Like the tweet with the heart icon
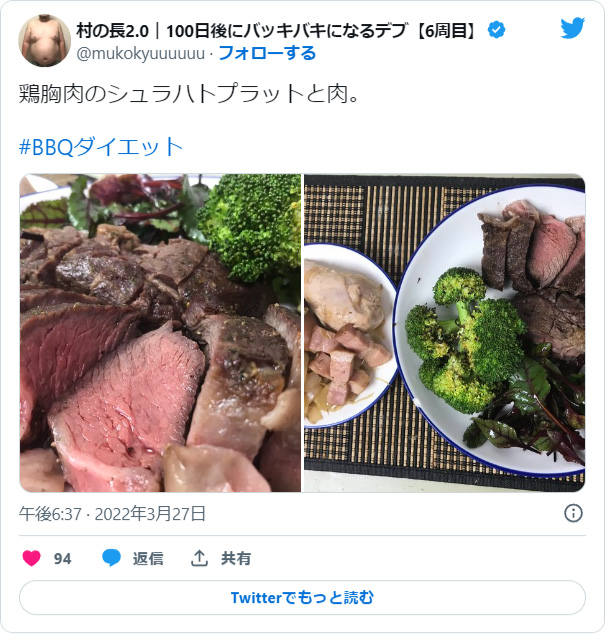This screenshot has height=640, width=605. point(31,558)
